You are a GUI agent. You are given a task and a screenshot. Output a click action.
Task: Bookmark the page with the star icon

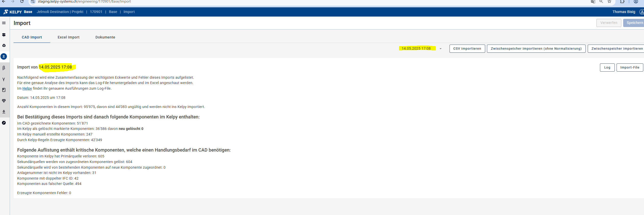pyautogui.click(x=609, y=2)
